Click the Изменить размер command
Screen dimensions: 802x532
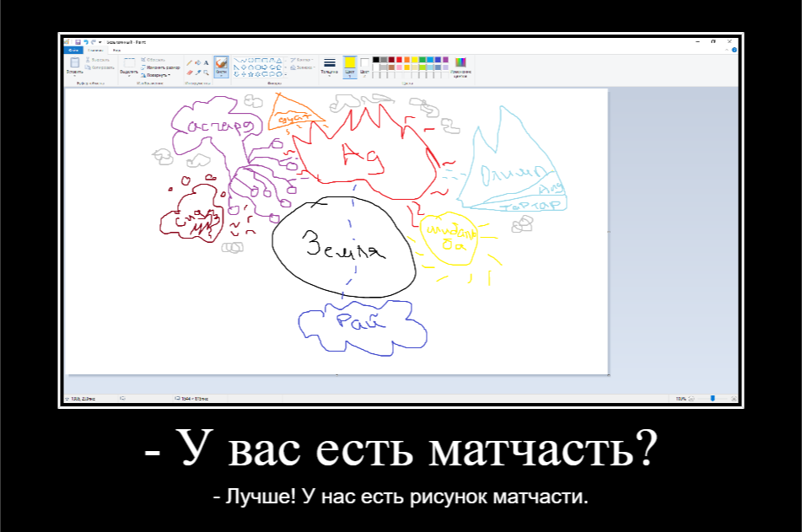coord(160,67)
